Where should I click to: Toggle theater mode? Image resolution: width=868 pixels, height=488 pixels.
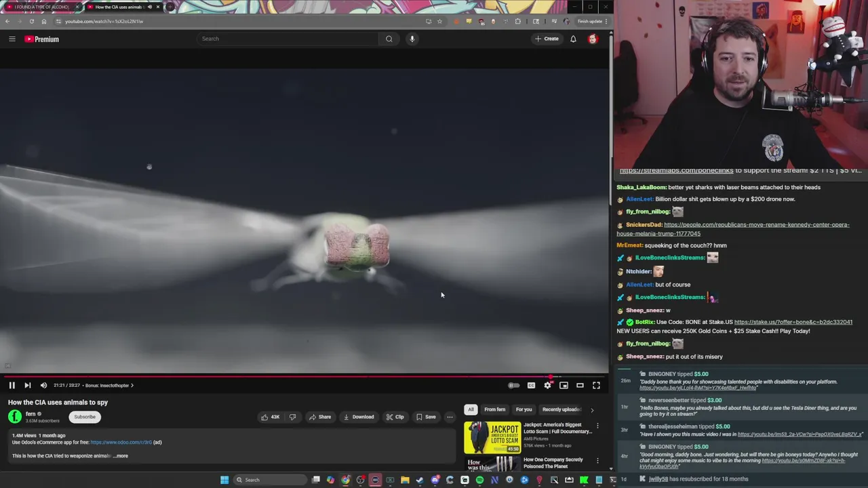(x=580, y=385)
